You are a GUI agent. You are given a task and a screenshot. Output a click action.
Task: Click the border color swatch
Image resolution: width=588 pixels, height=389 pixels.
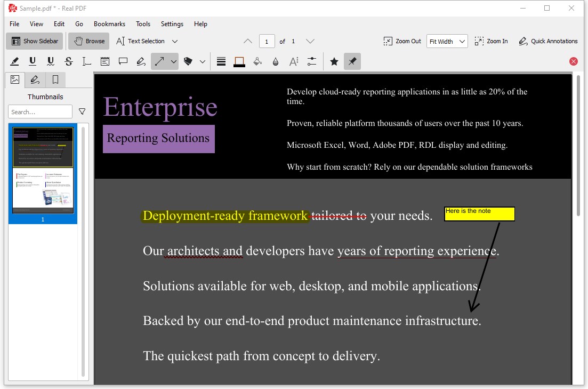click(239, 61)
